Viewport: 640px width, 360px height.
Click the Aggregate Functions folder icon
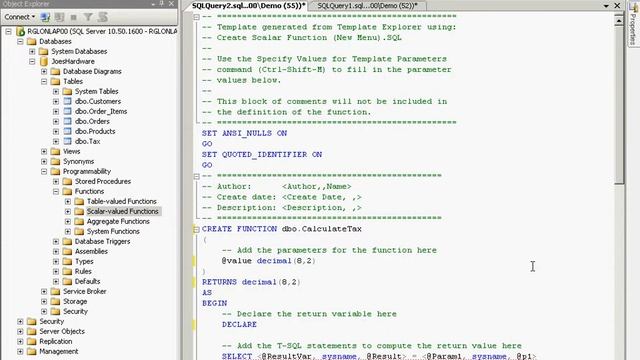(x=79, y=221)
